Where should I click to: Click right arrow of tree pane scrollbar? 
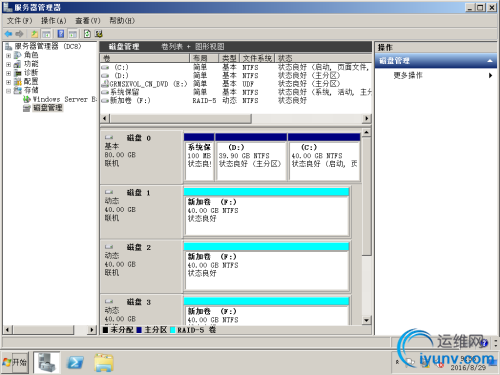[92, 330]
